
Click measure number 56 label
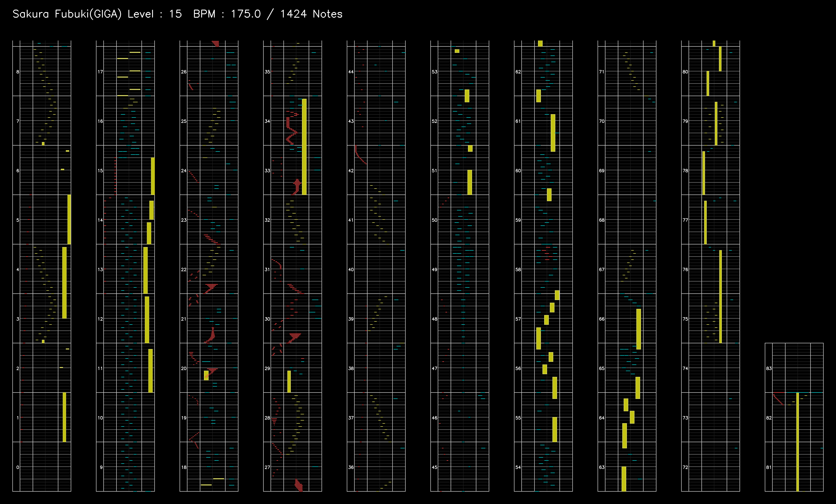point(518,368)
